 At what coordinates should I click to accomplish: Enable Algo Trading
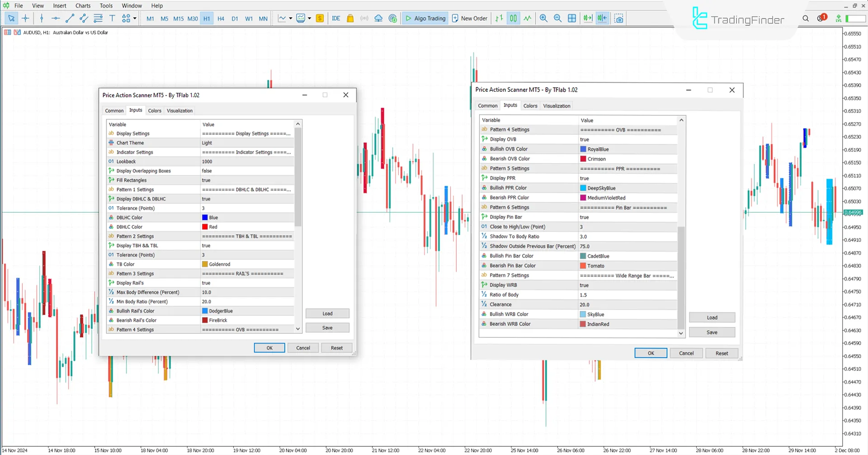(x=425, y=18)
